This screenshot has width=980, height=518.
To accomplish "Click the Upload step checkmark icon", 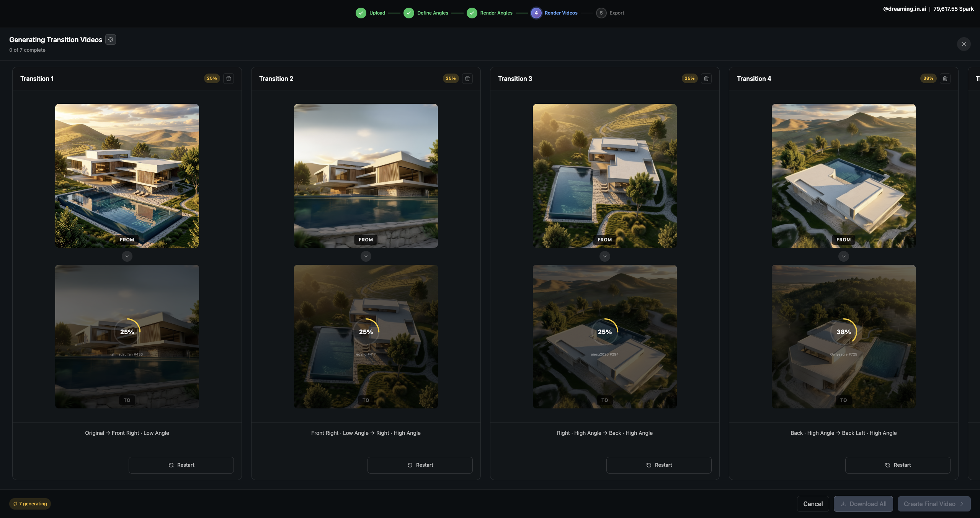I will (361, 13).
